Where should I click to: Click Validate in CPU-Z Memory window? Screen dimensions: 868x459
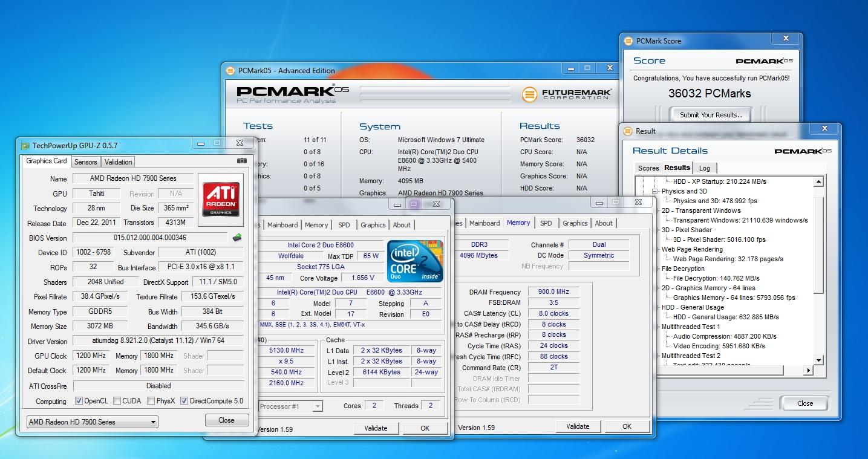[578, 426]
